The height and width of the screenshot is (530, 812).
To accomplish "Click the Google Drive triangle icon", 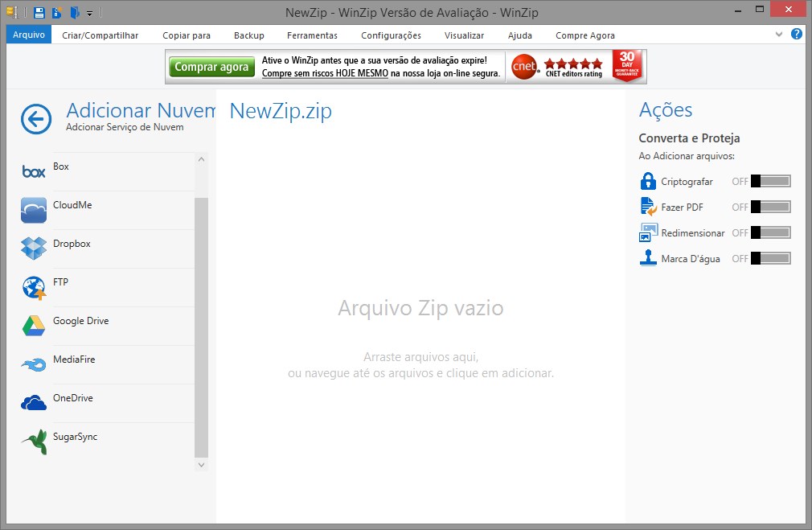I will (34, 326).
